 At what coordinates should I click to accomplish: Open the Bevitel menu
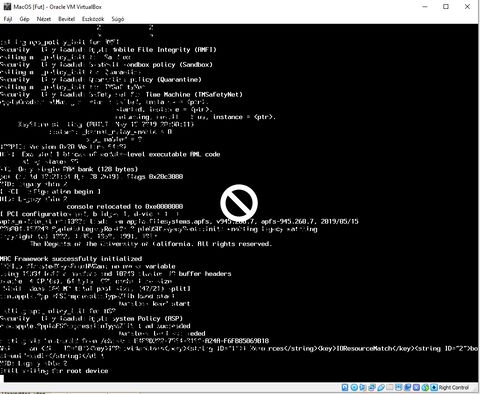click(x=66, y=19)
